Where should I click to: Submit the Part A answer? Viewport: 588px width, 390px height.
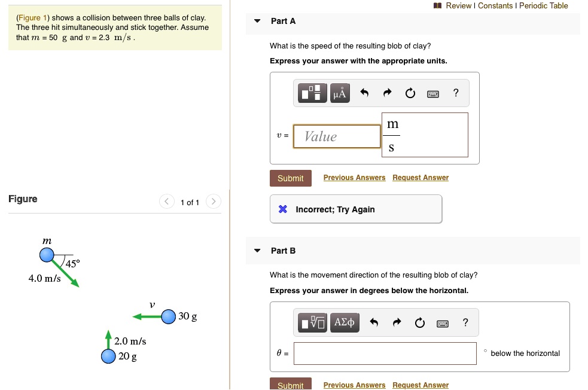291,178
